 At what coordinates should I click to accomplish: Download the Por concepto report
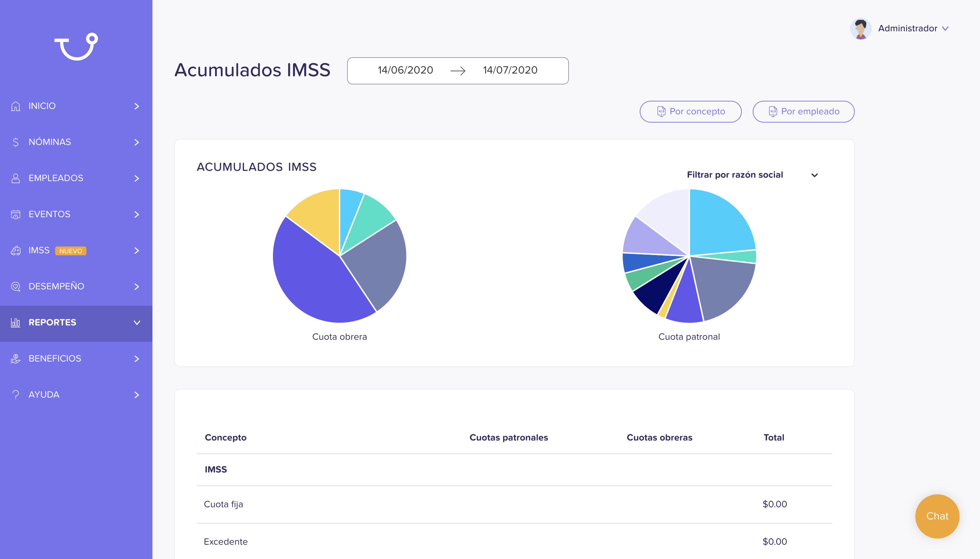(x=690, y=111)
